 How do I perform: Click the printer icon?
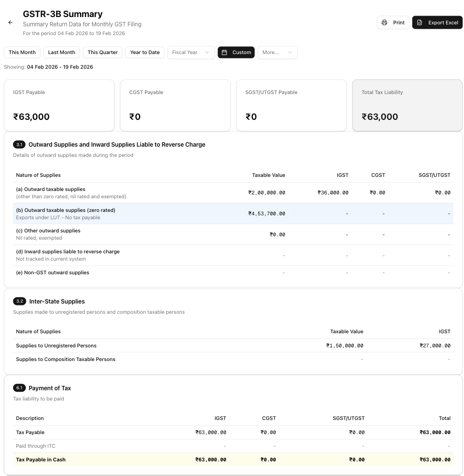click(x=385, y=23)
